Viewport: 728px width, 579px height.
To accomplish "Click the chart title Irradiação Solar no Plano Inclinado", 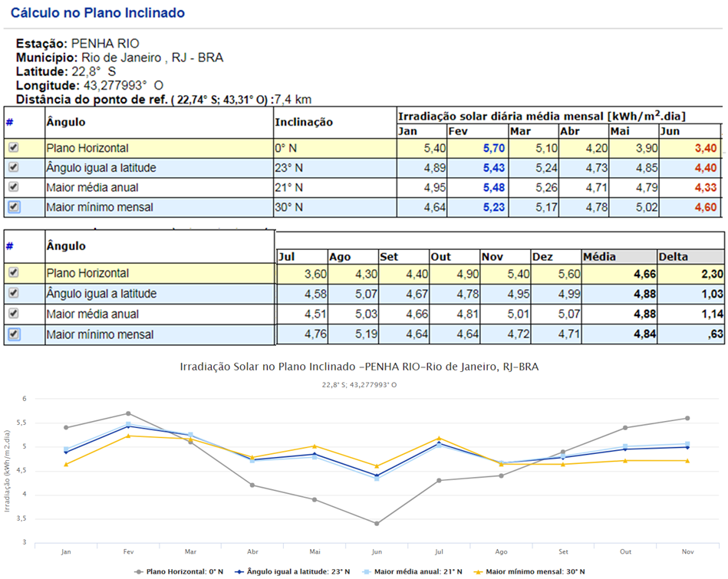I will point(358,367).
